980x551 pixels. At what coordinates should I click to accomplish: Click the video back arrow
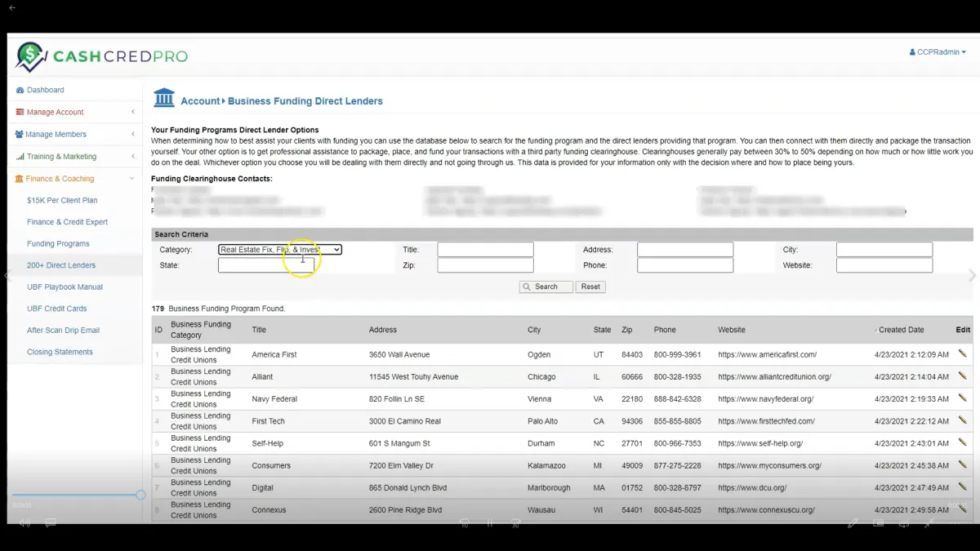[12, 7]
